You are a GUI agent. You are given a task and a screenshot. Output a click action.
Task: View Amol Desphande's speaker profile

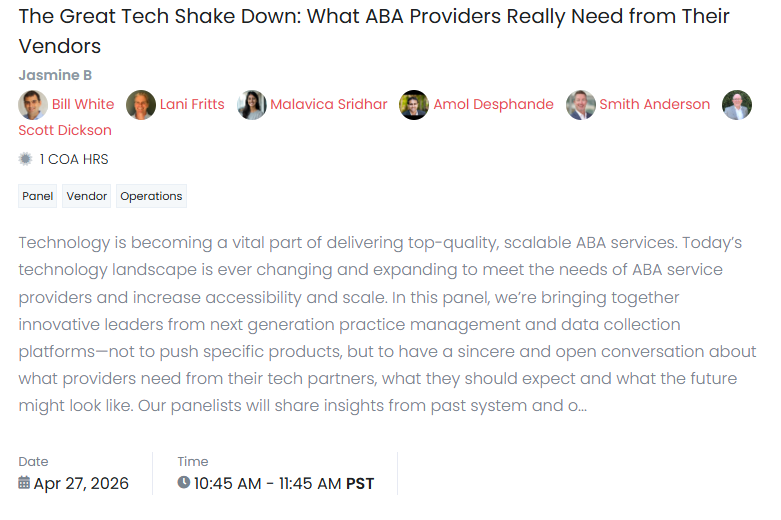493,105
